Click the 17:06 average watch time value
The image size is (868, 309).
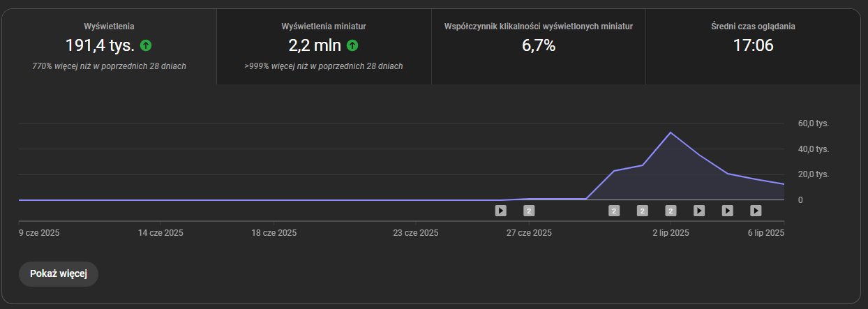point(753,47)
